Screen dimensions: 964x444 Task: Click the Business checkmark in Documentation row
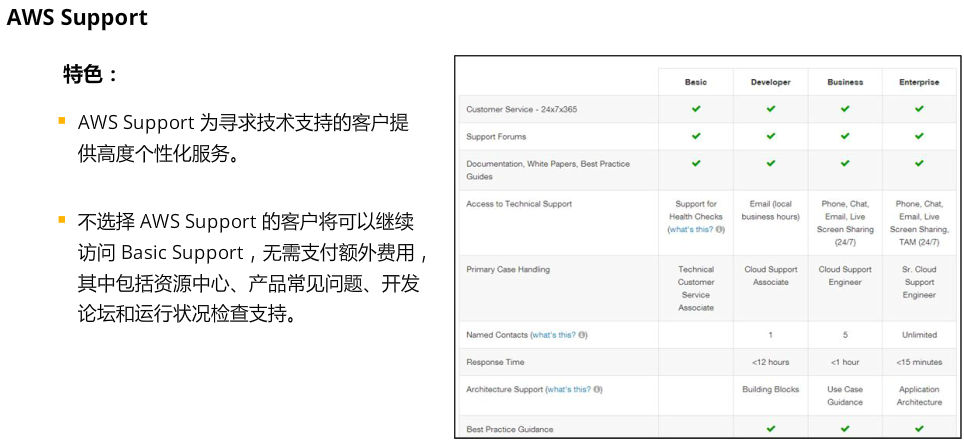click(845, 164)
